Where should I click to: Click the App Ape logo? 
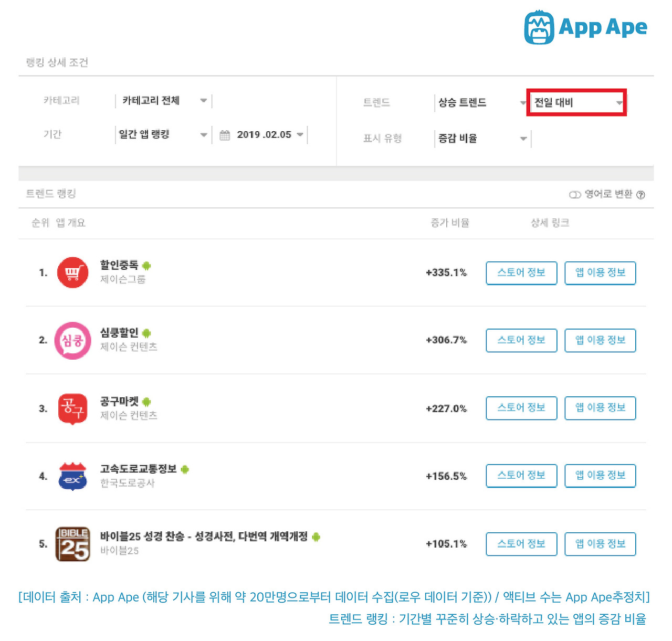click(x=585, y=27)
